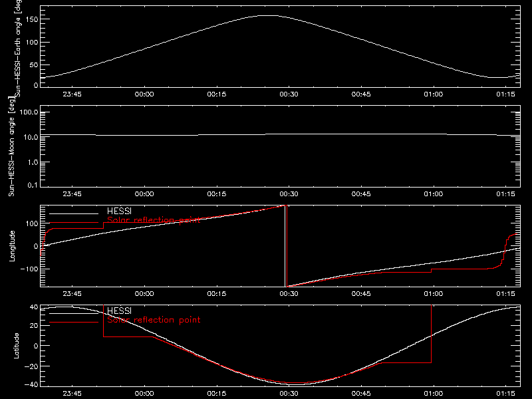Click the 00:15 label under Longitude plot
The width and height of the screenshot is (532, 399).
coord(217,294)
